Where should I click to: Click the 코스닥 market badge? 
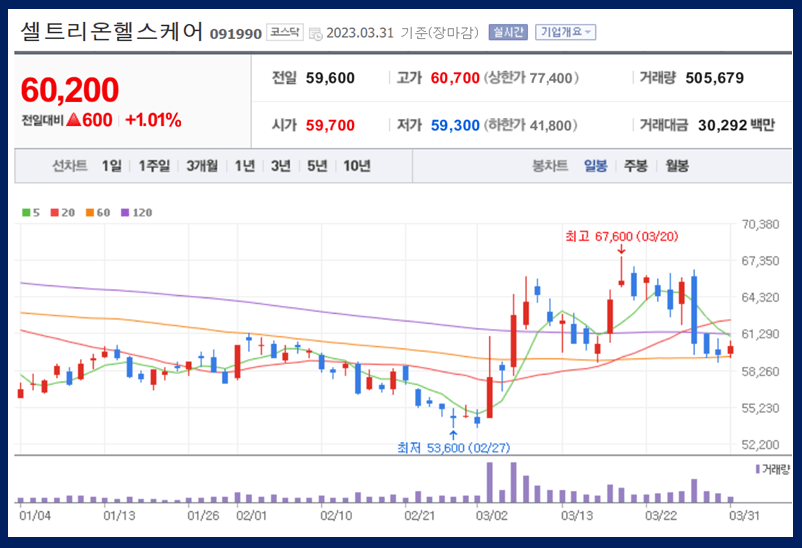coord(284,32)
